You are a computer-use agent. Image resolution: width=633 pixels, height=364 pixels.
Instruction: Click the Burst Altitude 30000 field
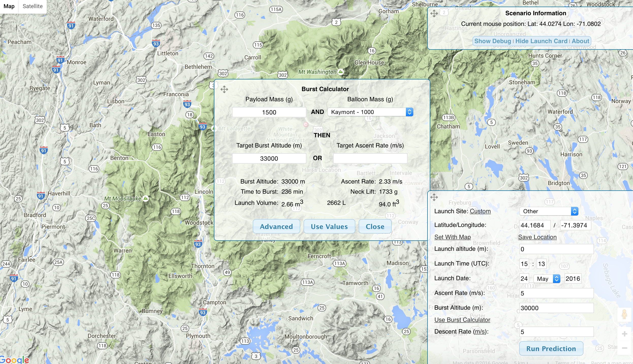point(556,308)
